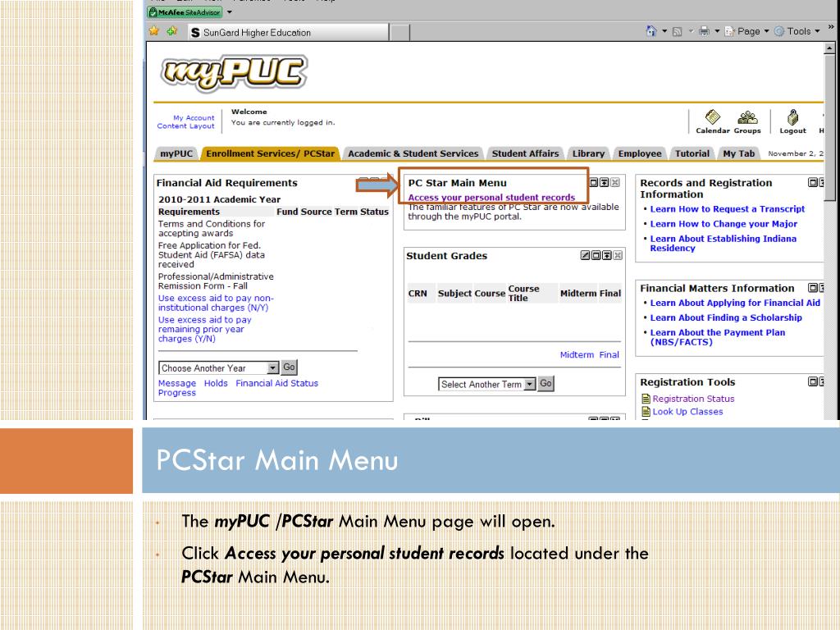Open the Select Another Term dropdown
This screenshot has width=840, height=630.
[x=487, y=384]
